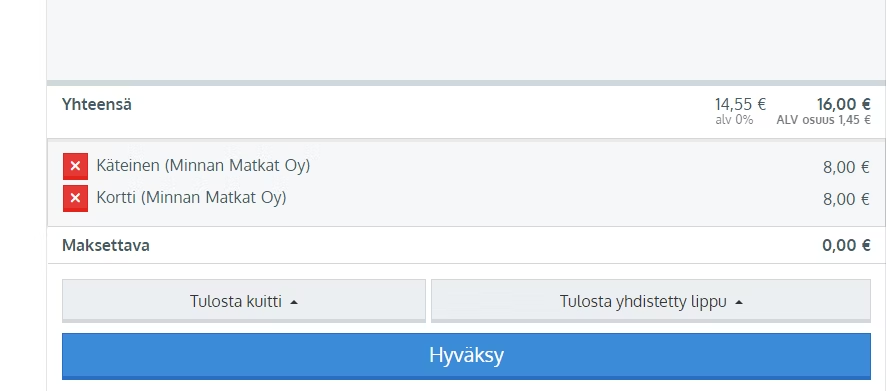Image resolution: width=886 pixels, height=391 pixels.
Task: Remove the Kortti payment with red X
Action: [75, 198]
